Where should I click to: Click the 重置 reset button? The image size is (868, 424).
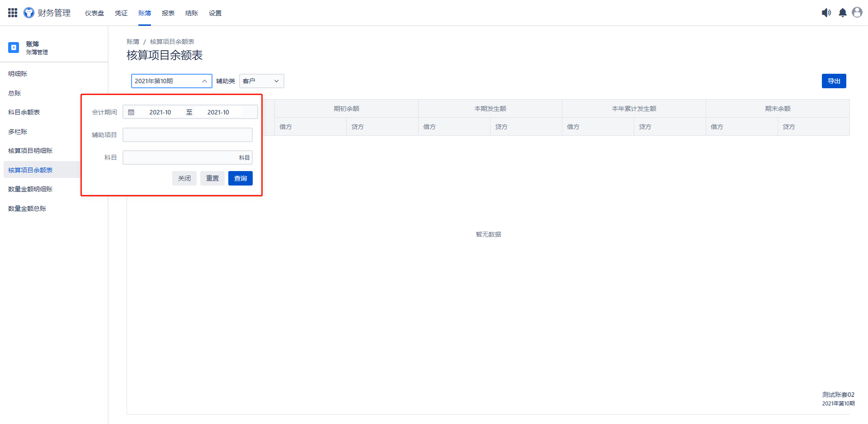point(212,178)
